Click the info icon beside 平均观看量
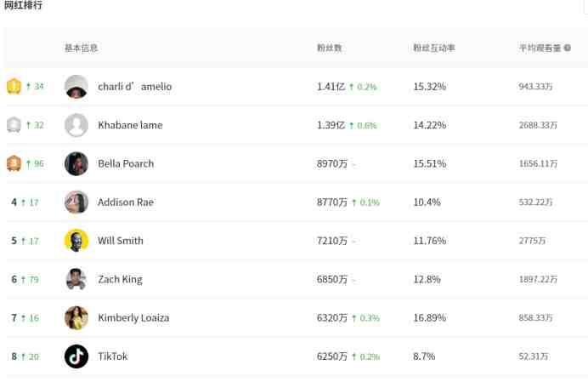 coord(568,48)
